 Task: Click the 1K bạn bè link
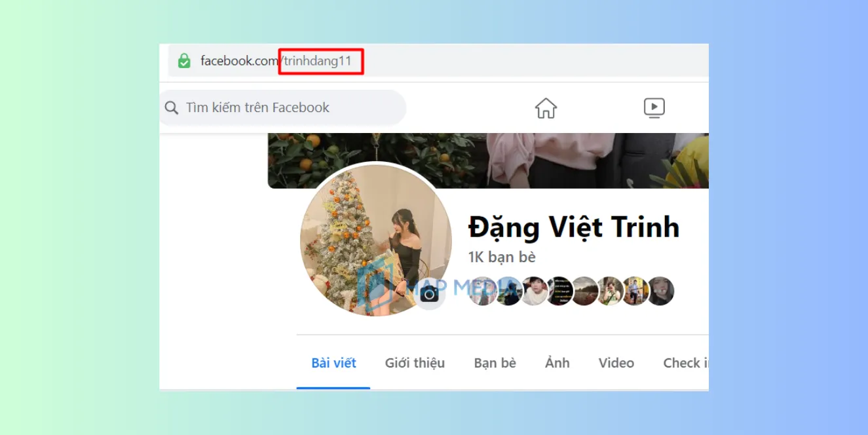pos(500,257)
